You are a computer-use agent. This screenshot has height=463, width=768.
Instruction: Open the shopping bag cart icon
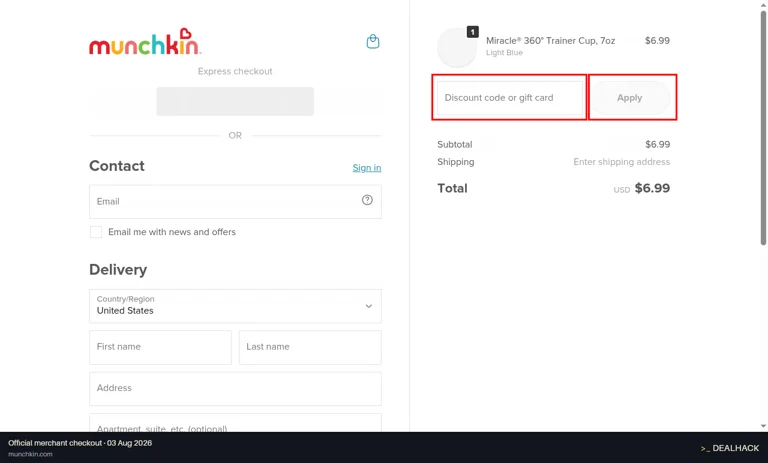coord(373,42)
